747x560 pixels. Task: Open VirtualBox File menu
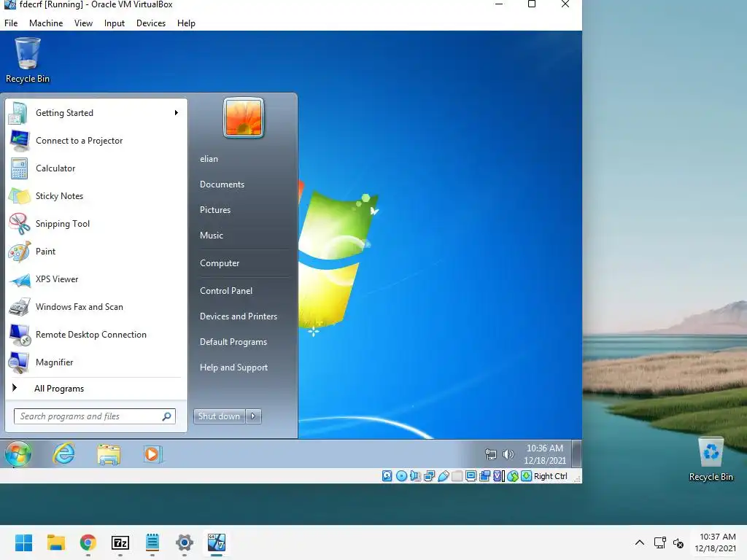pos(11,23)
